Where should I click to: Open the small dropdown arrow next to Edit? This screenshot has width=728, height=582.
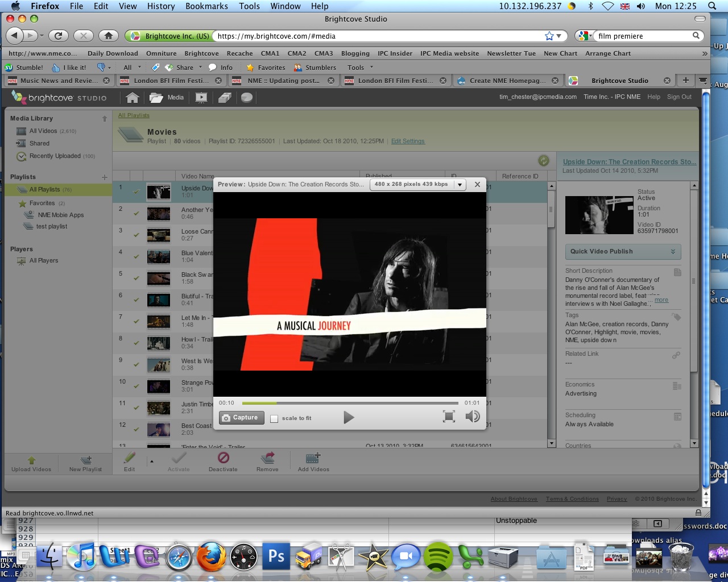pos(151,462)
